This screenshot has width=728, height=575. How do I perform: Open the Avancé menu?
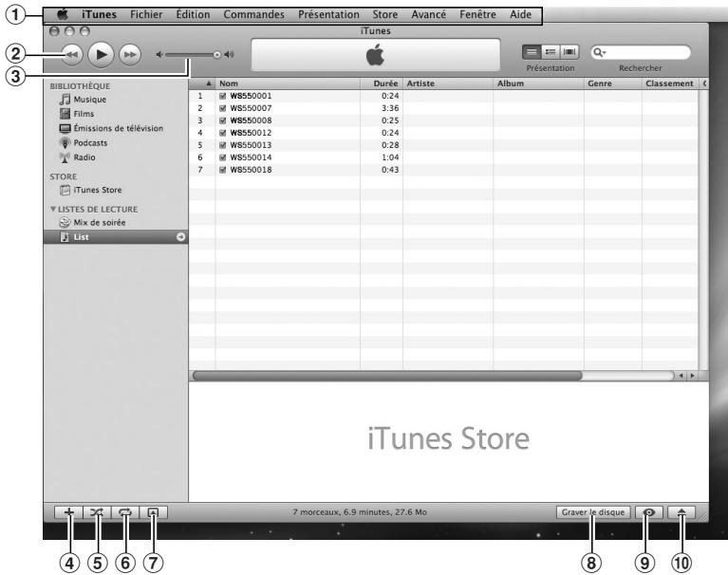pyautogui.click(x=428, y=14)
